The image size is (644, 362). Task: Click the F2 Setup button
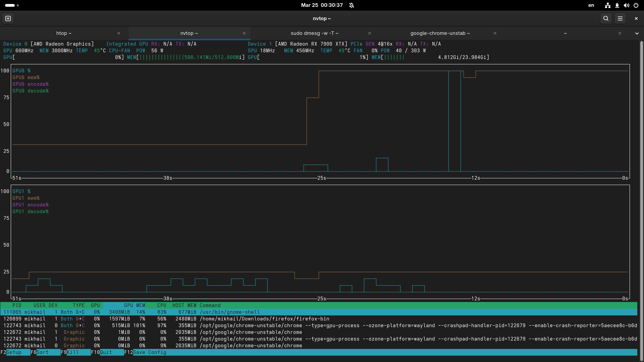pos(14,352)
